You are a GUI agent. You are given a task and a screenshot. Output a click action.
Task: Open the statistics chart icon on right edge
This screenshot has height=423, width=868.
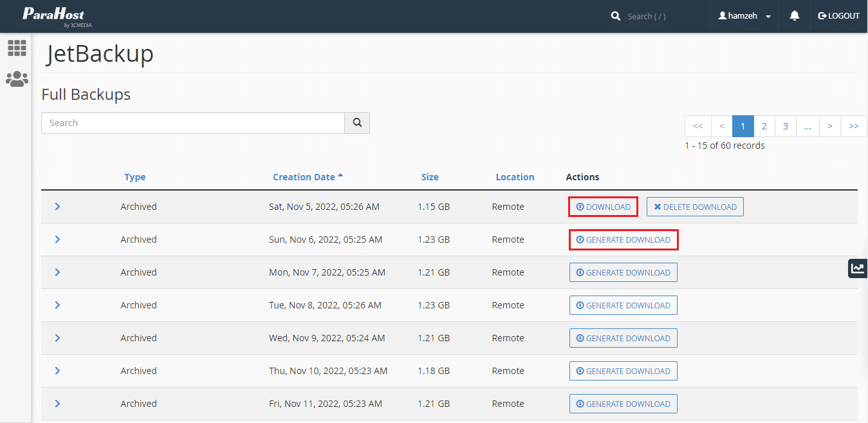coord(857,268)
